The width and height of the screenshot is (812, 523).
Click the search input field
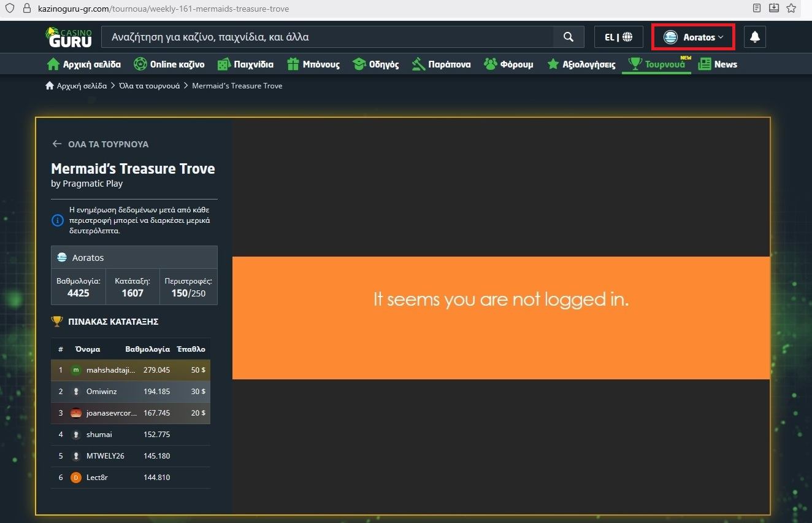coord(328,37)
